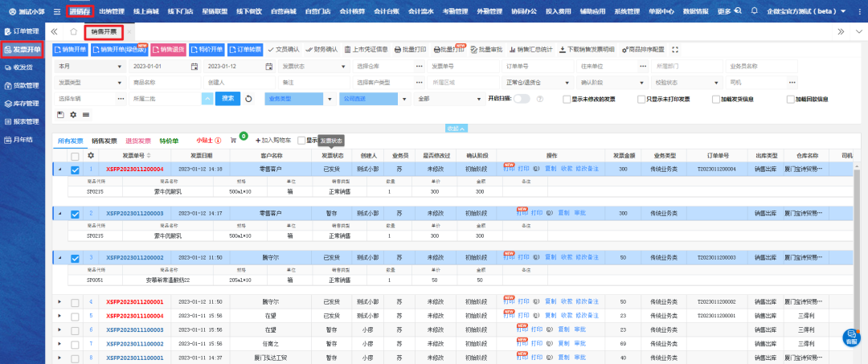
Task: Open the 客服 support chat icon
Action: (851, 337)
